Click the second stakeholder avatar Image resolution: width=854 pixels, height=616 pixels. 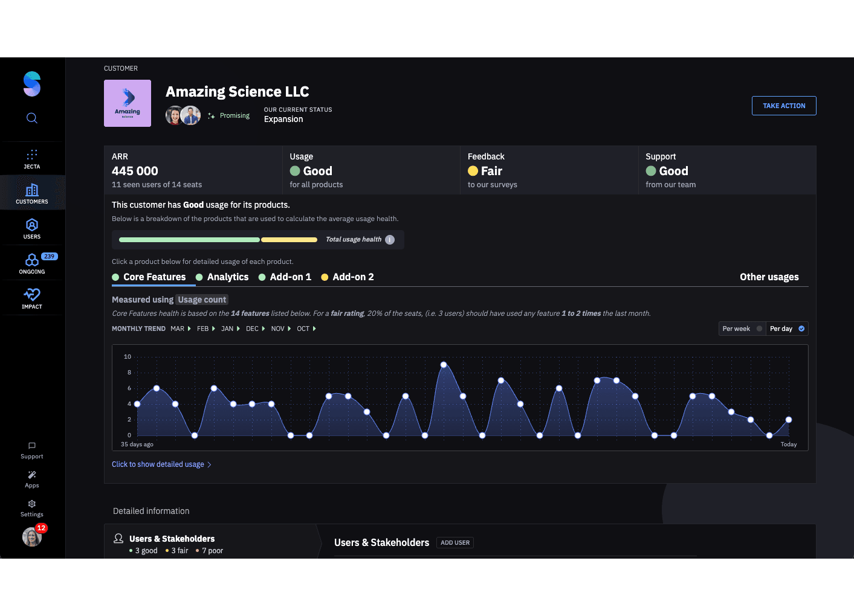point(191,115)
